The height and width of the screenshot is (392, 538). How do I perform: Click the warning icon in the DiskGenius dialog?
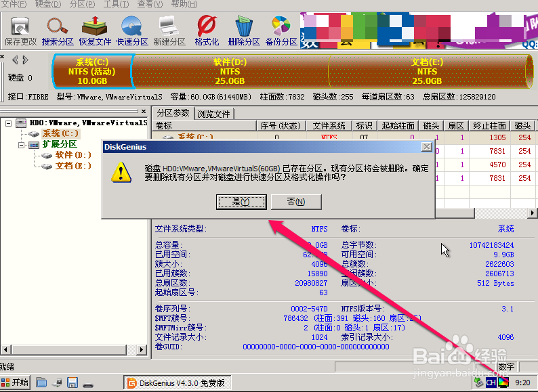[121, 172]
